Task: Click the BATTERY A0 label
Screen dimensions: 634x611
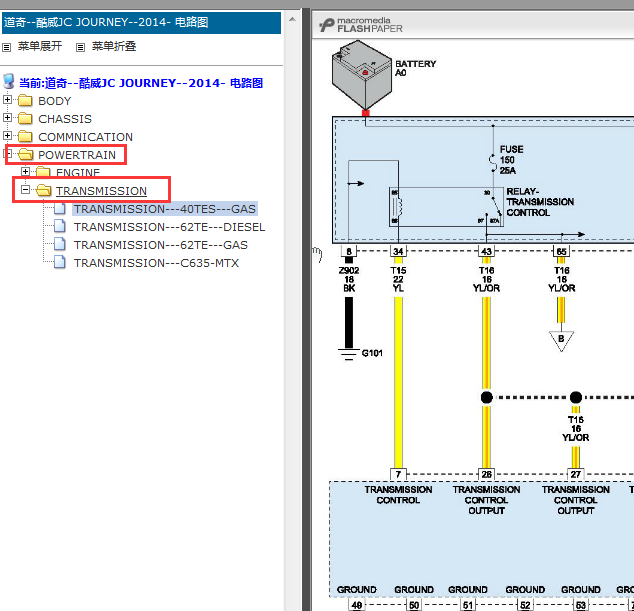Action: (415, 68)
